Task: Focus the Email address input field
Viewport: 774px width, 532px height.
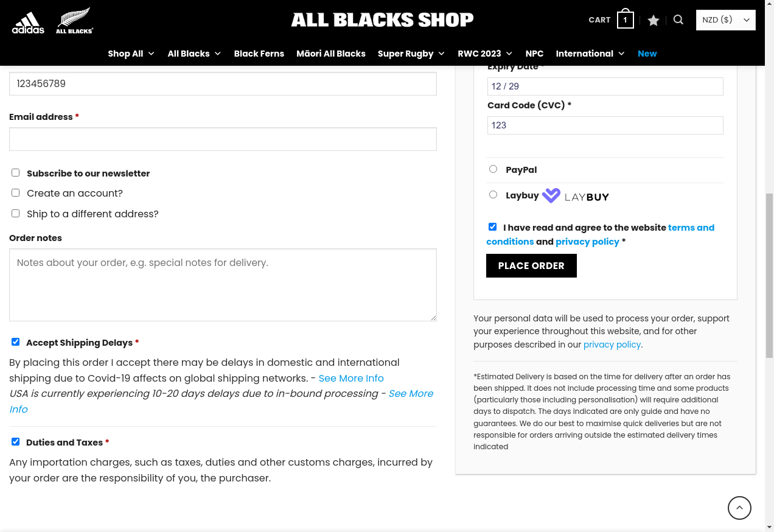Action: click(223, 139)
